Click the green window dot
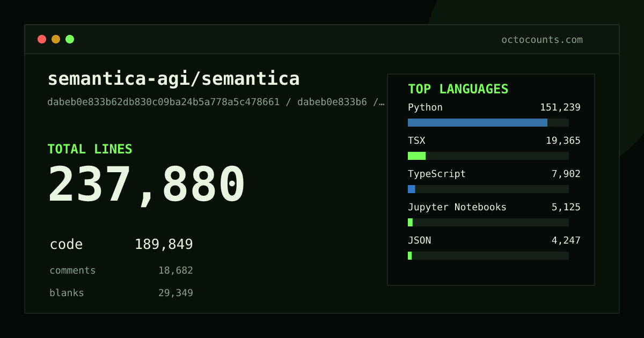 [x=70, y=39]
